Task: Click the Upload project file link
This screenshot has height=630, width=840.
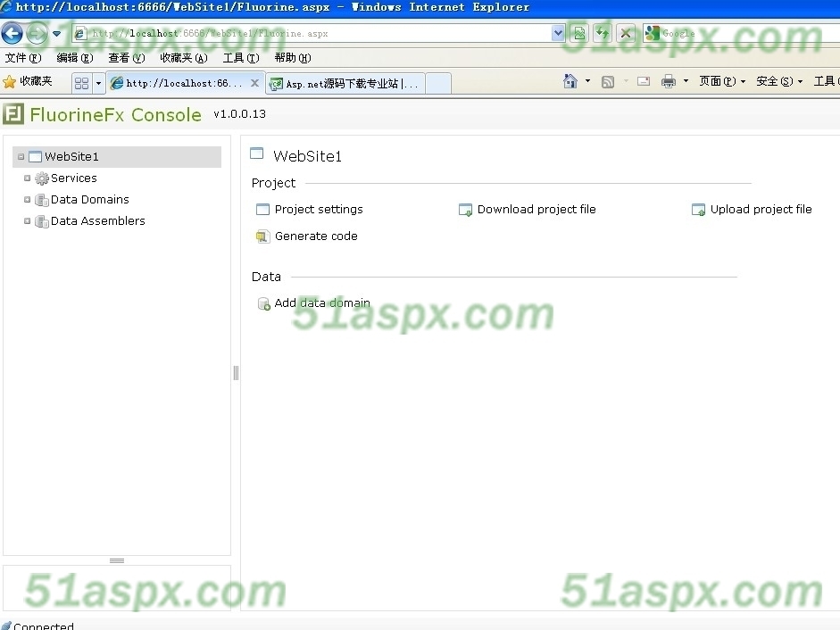Action: click(761, 209)
